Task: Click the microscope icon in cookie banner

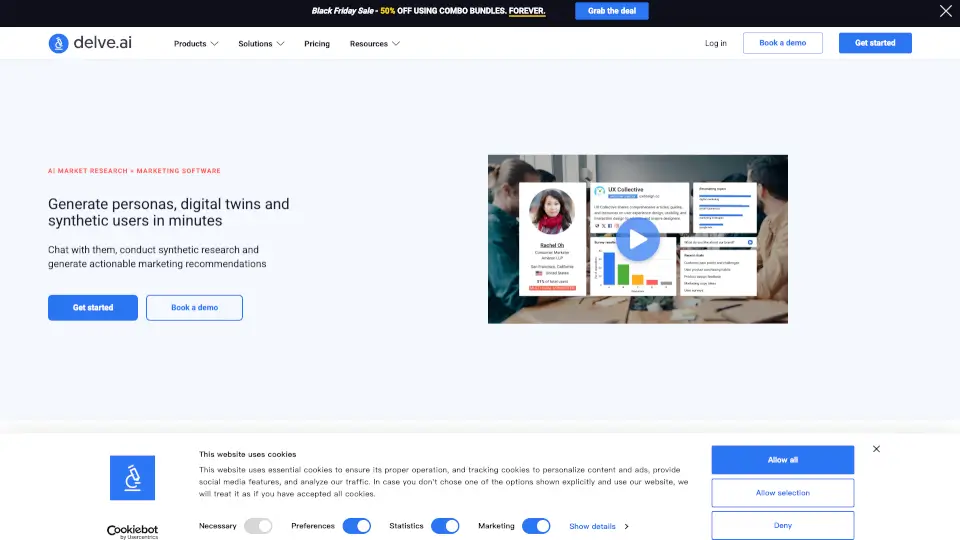Action: [132, 478]
